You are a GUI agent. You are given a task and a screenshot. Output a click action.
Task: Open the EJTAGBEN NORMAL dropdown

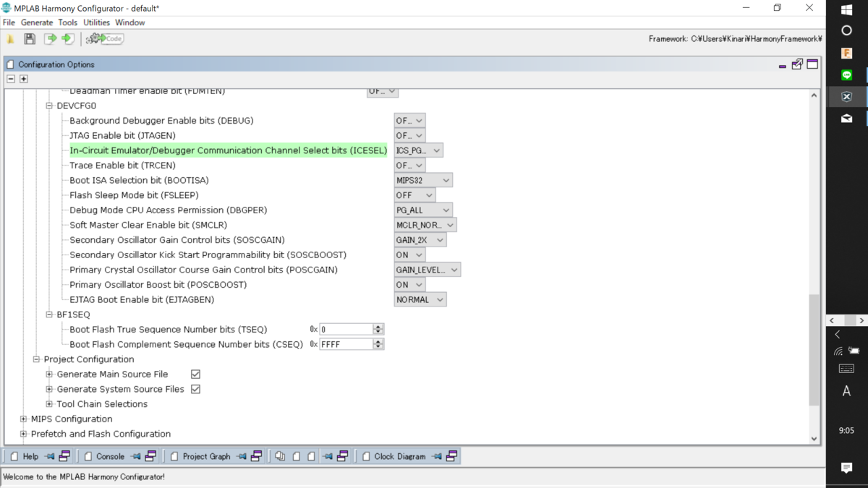(x=420, y=299)
